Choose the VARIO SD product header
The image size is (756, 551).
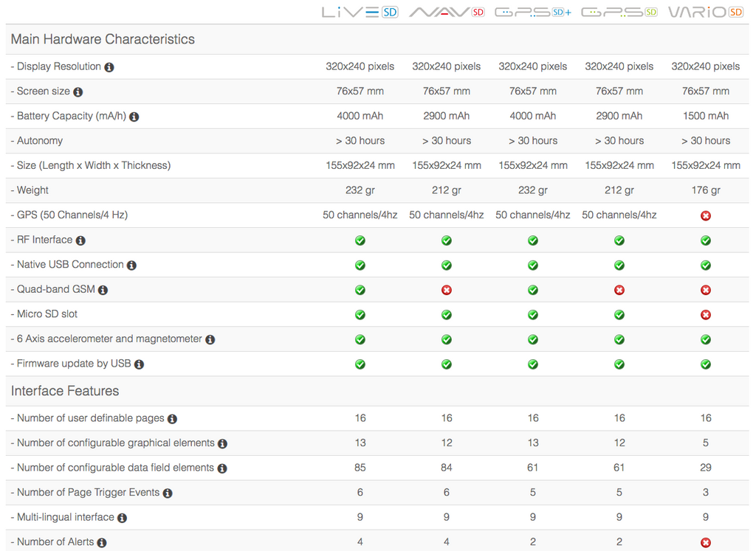pyautogui.click(x=705, y=12)
